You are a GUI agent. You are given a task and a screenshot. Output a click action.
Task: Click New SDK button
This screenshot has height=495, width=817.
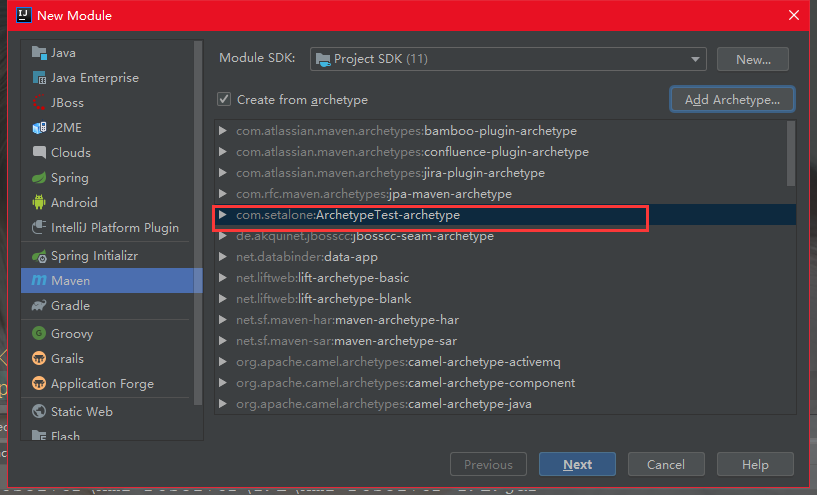753,59
